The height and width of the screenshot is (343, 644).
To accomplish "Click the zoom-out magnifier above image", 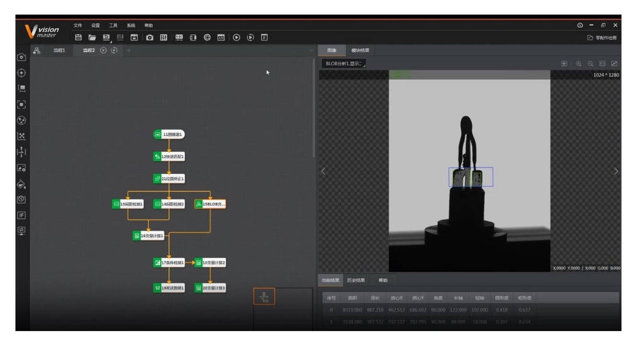I will (591, 63).
